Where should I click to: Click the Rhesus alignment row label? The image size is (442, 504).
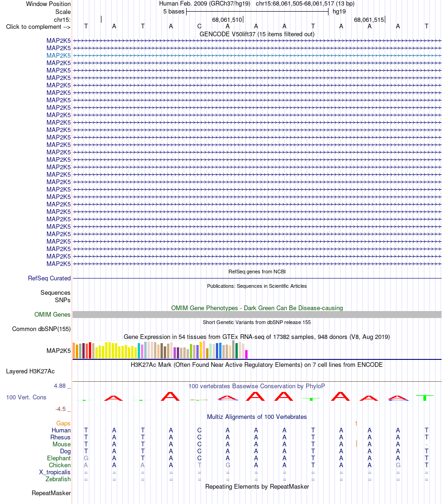point(60,437)
